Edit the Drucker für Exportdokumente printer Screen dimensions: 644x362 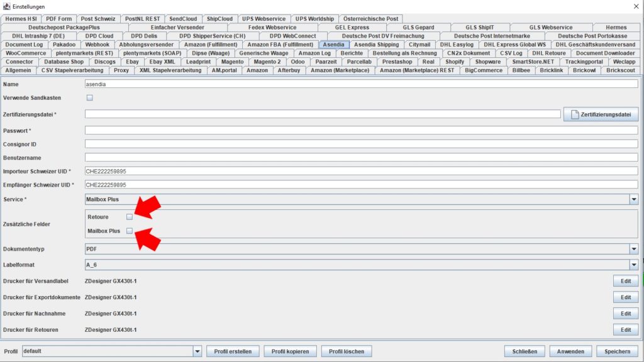626,297
